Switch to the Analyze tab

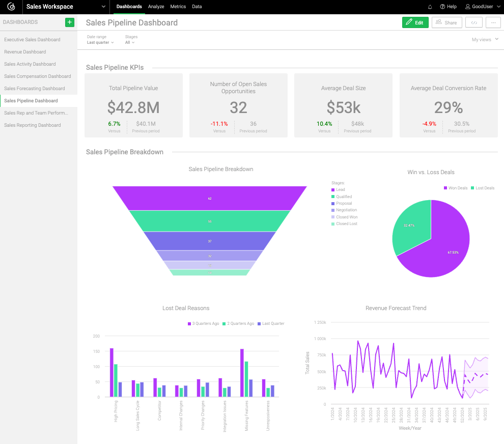pyautogui.click(x=156, y=7)
